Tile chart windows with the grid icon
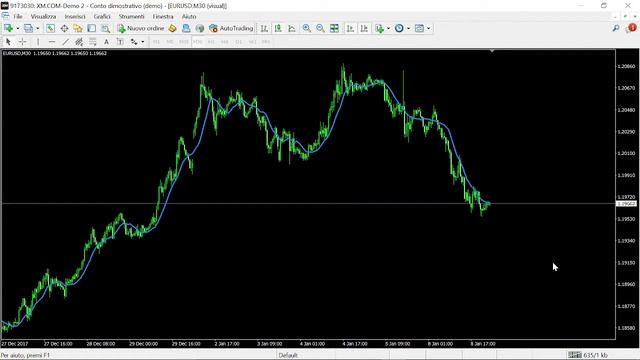Viewport: 640px width, 360px height. pyautogui.click(x=334, y=28)
